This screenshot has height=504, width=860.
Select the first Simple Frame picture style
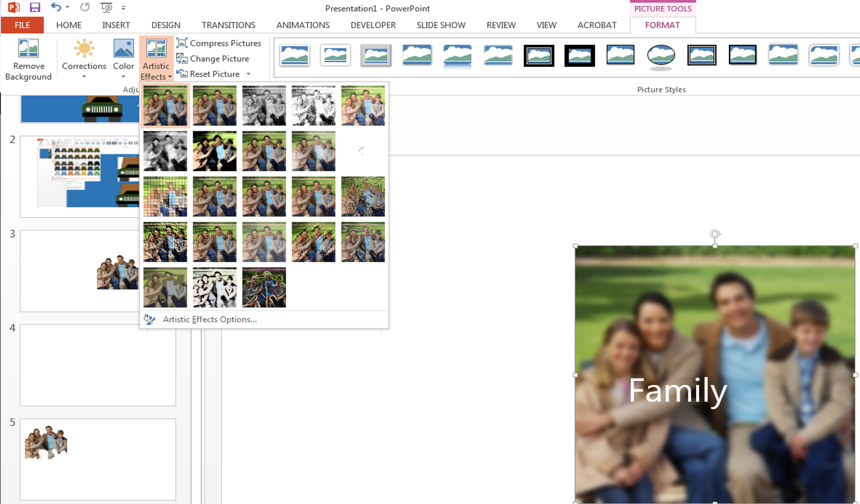click(295, 55)
